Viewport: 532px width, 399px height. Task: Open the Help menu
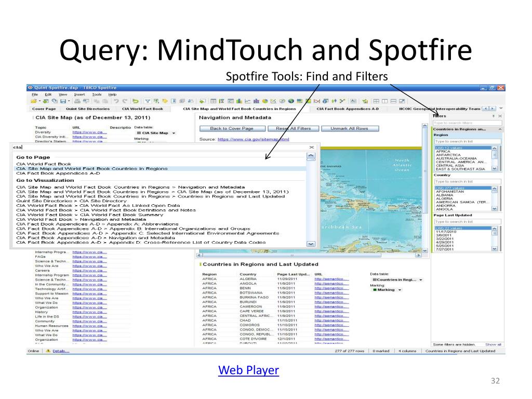point(112,95)
